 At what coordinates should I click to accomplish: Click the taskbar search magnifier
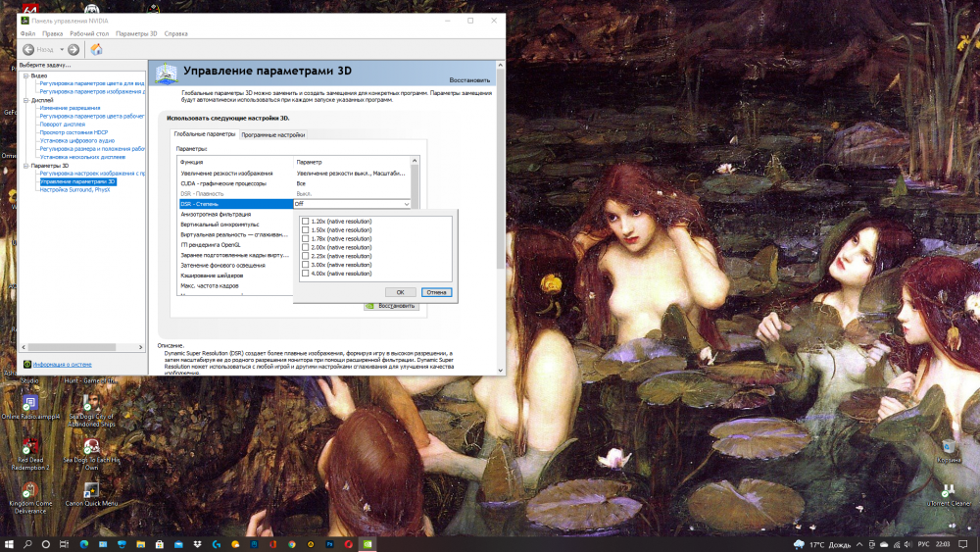tap(27, 544)
